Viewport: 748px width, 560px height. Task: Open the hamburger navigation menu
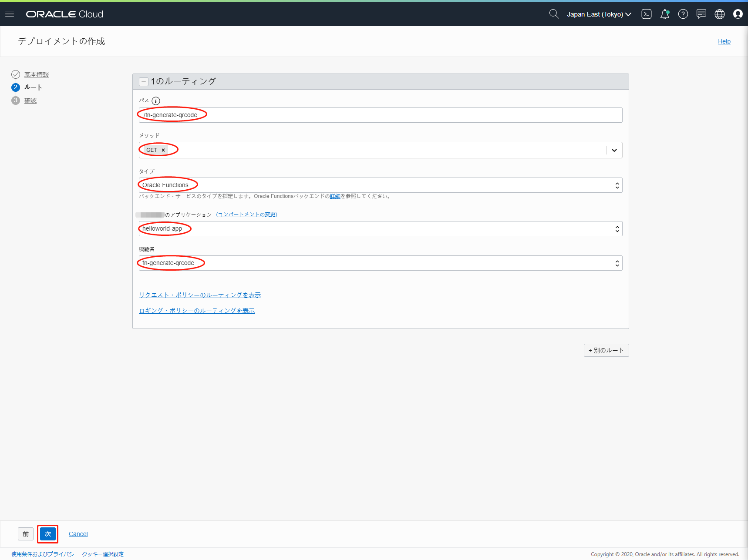click(10, 14)
